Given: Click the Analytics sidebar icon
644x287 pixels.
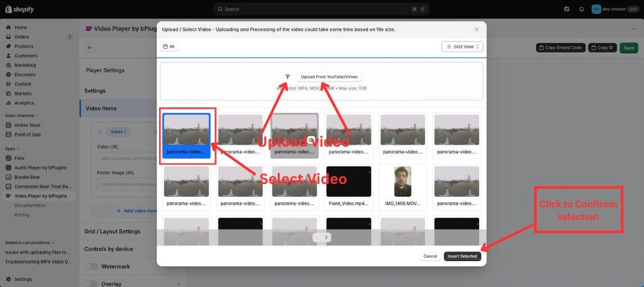Looking at the screenshot, I should coord(9,102).
